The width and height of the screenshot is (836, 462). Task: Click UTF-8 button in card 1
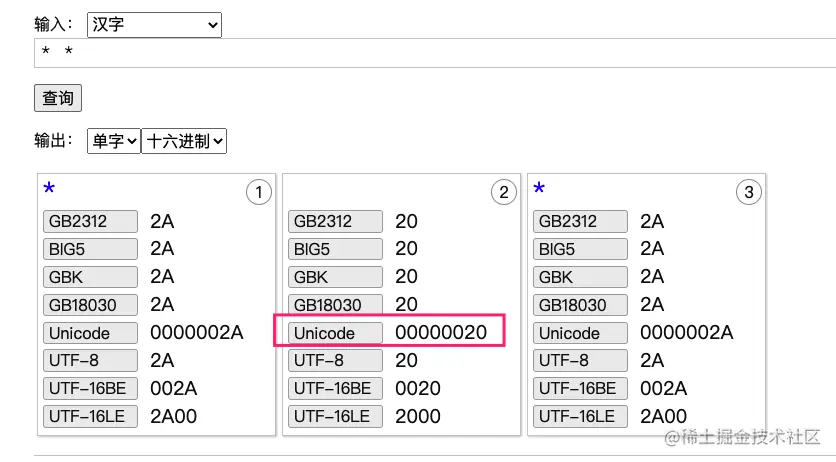click(x=90, y=360)
